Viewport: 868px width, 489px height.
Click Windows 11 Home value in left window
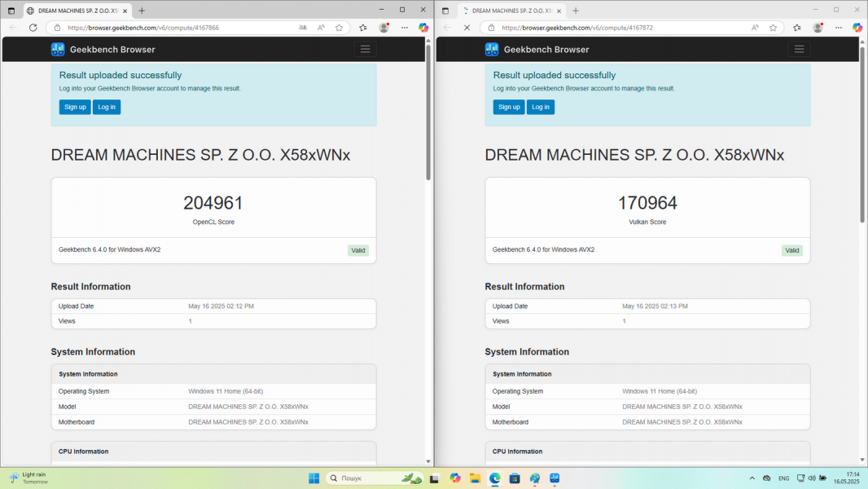pyautogui.click(x=226, y=391)
